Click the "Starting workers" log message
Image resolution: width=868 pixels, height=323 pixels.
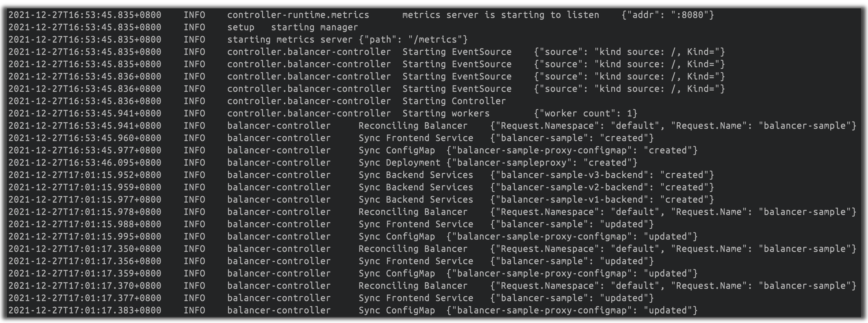pos(446,114)
